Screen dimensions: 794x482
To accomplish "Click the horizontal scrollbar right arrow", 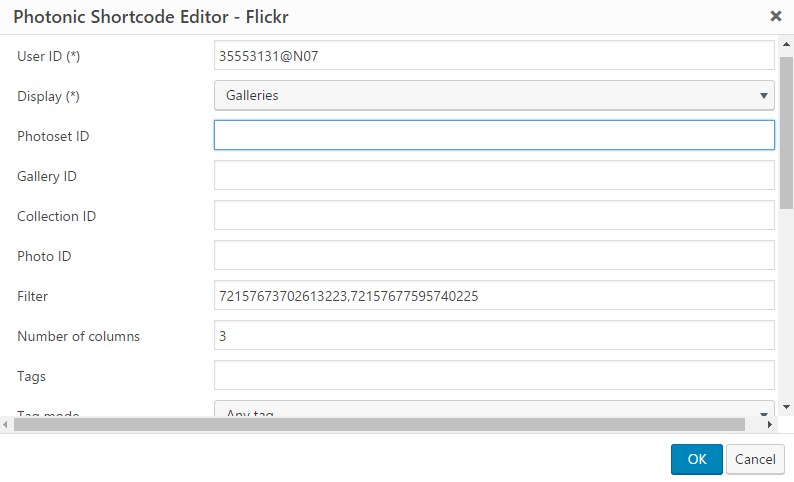I will click(x=769, y=424).
